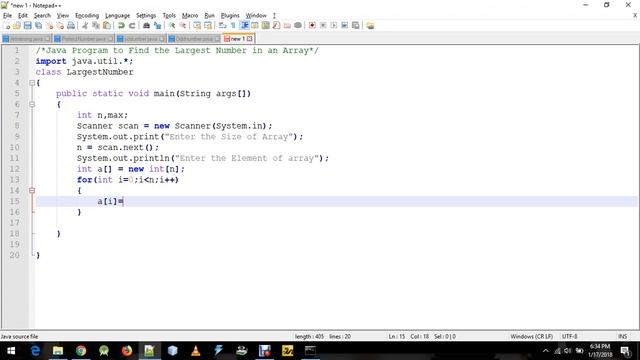Zoom in using the toolbar magnifier

pyautogui.click(x=172, y=26)
